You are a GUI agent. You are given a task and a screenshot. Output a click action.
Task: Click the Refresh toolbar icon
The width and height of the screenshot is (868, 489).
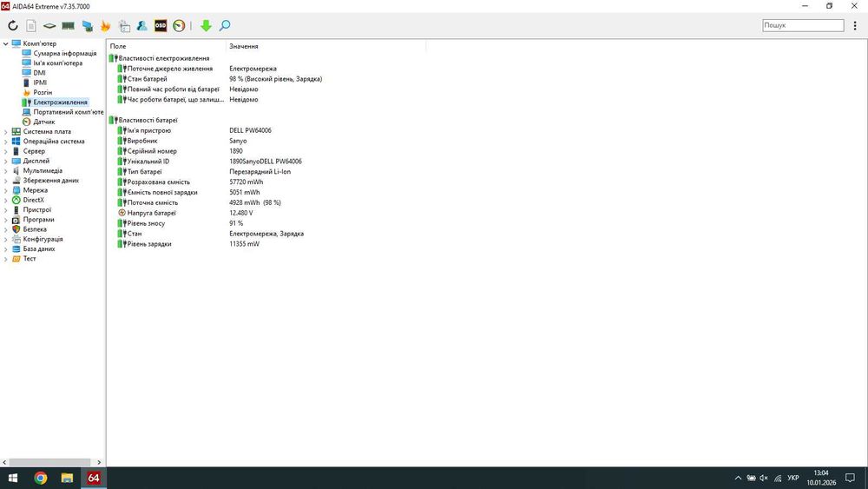click(13, 25)
